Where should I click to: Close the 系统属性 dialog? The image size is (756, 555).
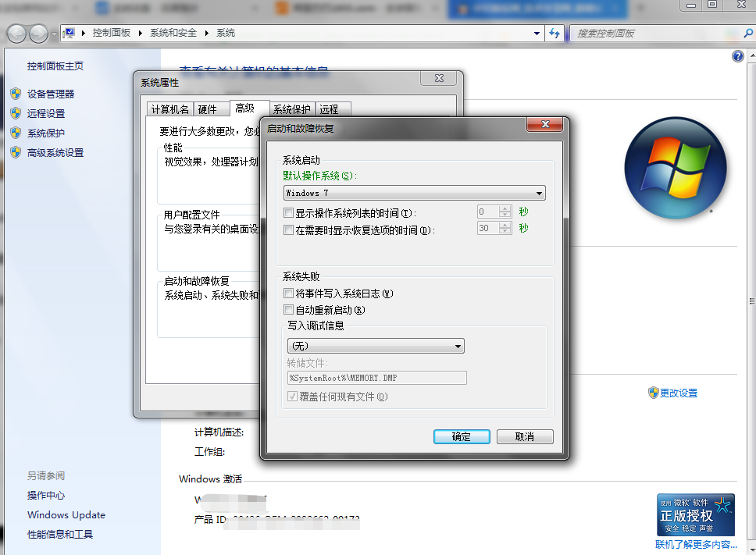pos(439,78)
